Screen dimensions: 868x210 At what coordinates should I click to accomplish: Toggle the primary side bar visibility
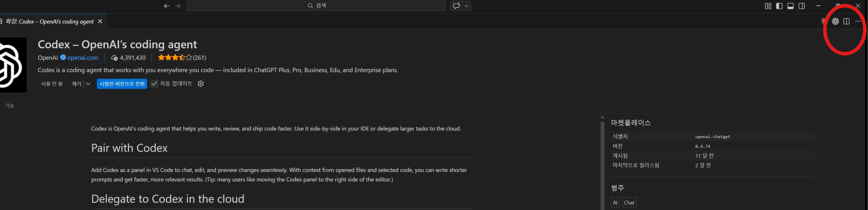pyautogui.click(x=779, y=6)
